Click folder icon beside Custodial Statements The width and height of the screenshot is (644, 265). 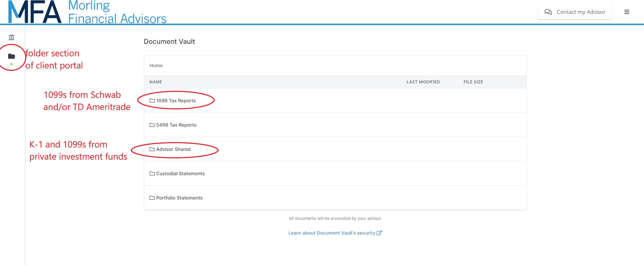click(152, 174)
